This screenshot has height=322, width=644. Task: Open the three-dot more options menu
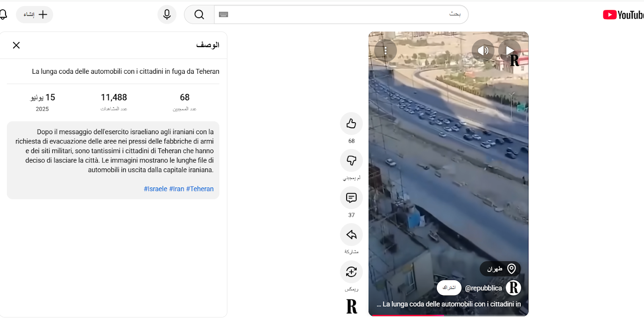385,50
